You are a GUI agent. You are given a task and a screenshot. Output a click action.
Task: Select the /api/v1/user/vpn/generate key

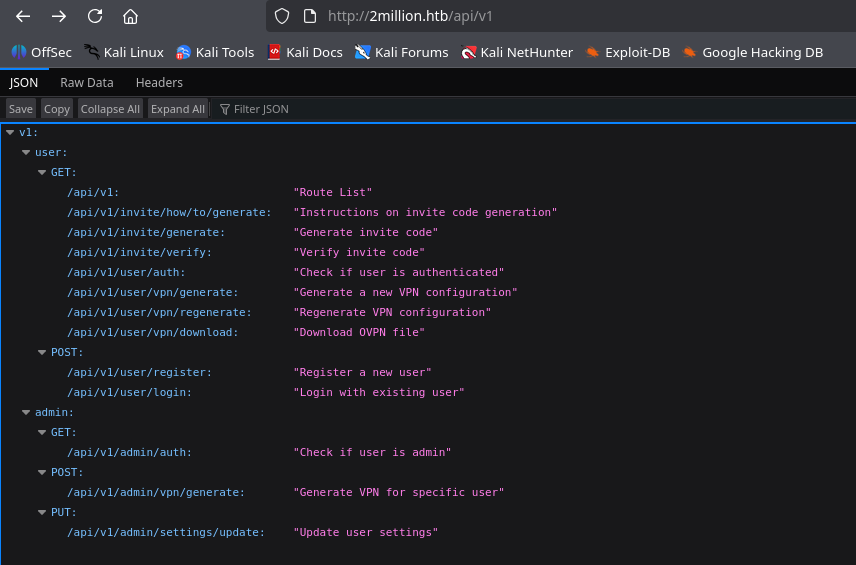(153, 292)
